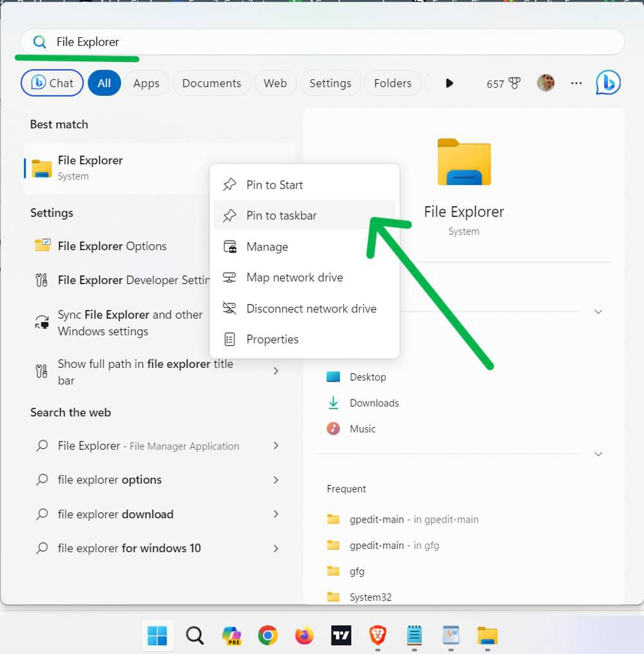The image size is (644, 654).
Task: Choose Pin to Start in context menu
Action: point(305,185)
